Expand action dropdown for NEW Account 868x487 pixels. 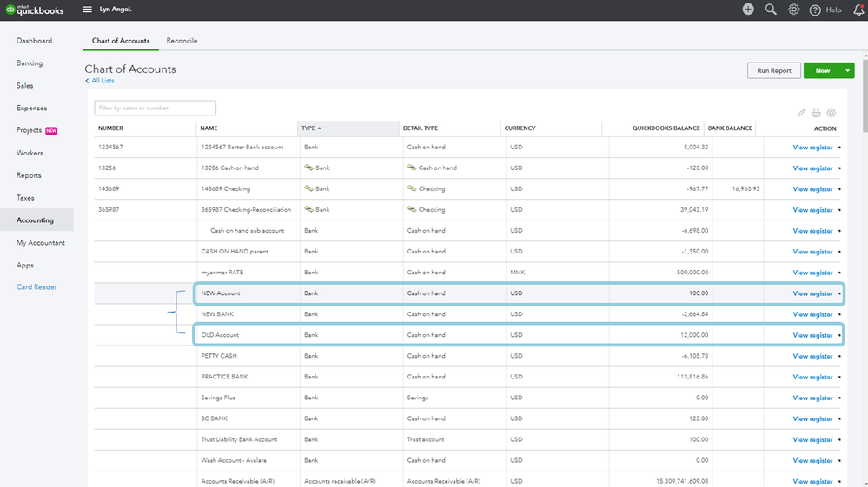pyautogui.click(x=839, y=294)
